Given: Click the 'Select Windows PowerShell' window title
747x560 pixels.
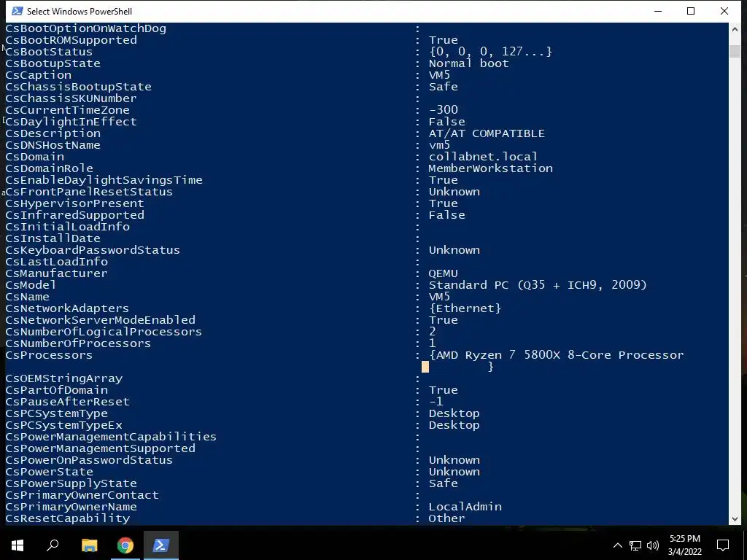Looking at the screenshot, I should [80, 12].
